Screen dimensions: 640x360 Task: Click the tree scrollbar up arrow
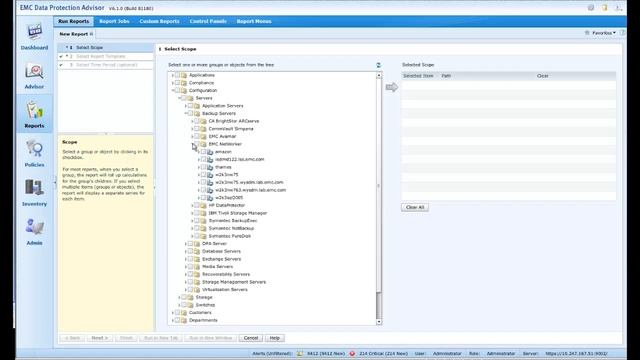click(379, 75)
